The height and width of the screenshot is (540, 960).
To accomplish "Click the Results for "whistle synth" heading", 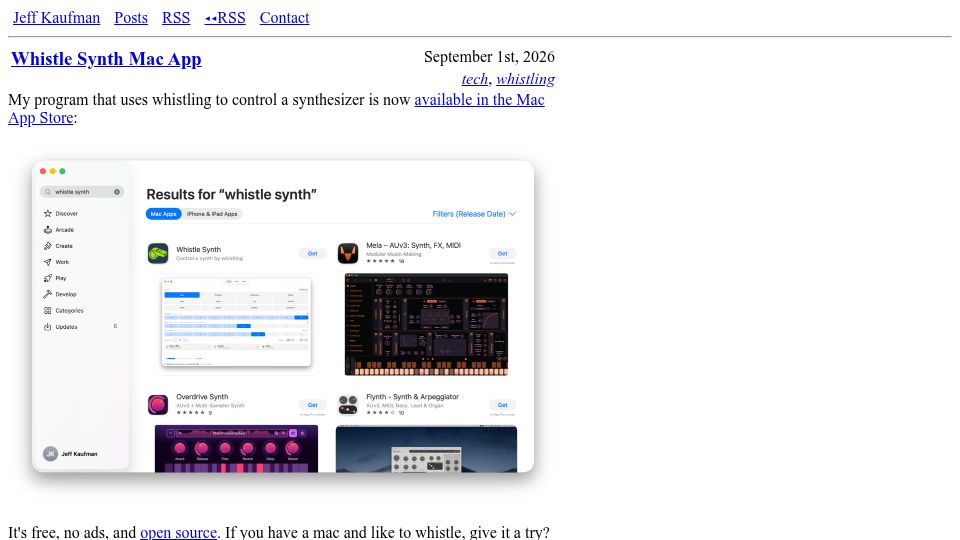I will (x=231, y=195).
